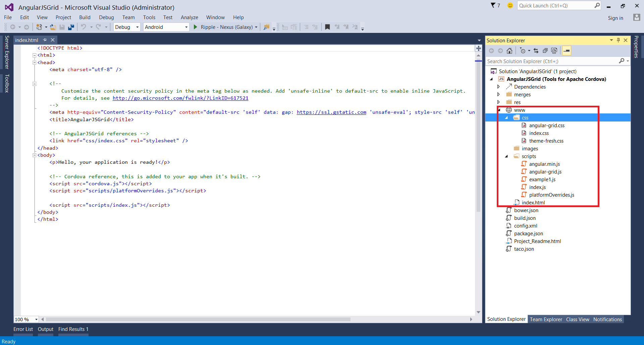Expand the res folder
This screenshot has height=345, width=644.
[x=498, y=102]
